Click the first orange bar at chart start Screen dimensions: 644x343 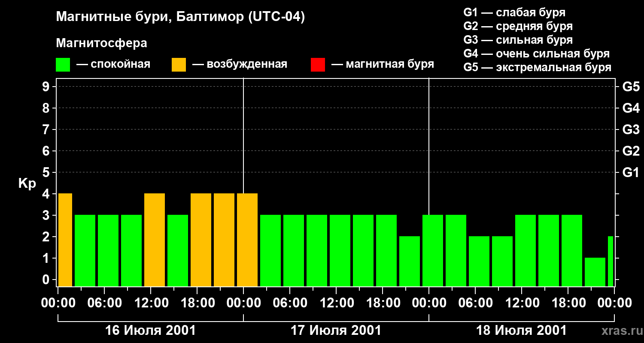point(65,240)
